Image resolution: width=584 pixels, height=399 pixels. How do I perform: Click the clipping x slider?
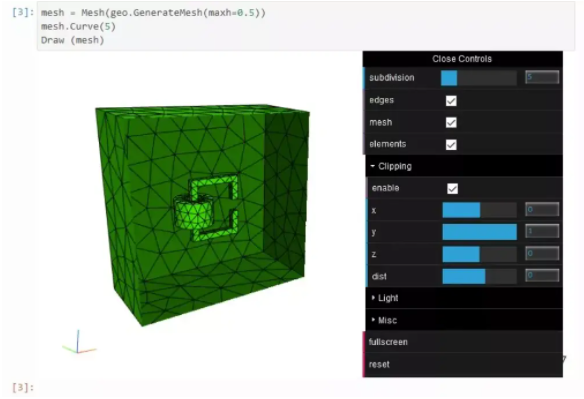[479, 210]
